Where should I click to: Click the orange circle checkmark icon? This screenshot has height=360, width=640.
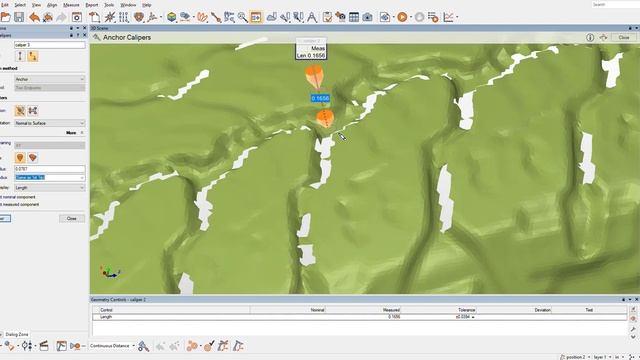[x=209, y=346]
